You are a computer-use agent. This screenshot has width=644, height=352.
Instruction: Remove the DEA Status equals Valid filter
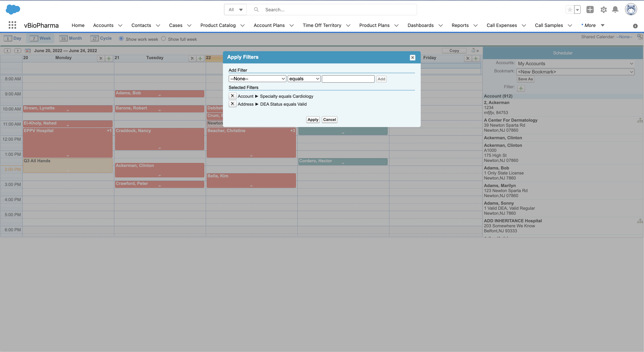232,104
